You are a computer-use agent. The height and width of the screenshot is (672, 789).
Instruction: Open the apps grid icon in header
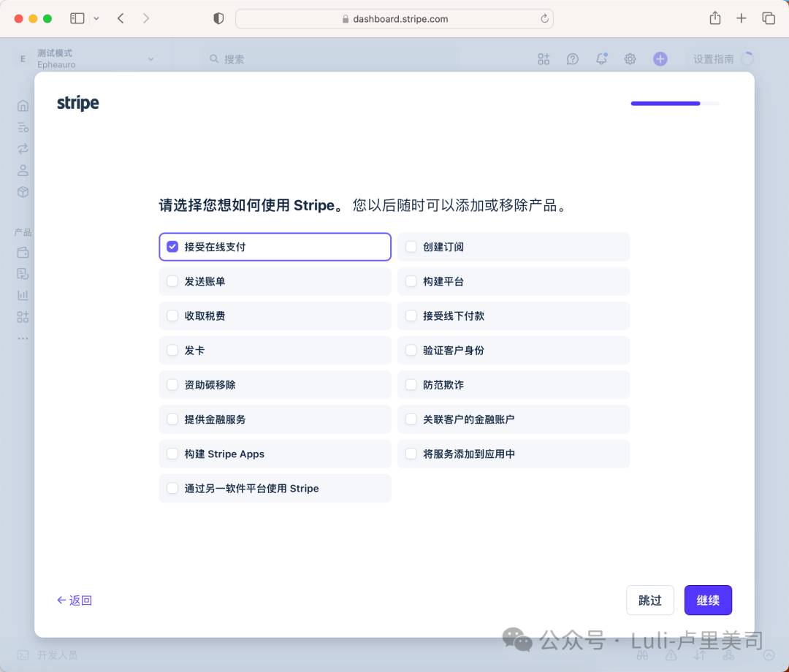pyautogui.click(x=544, y=59)
